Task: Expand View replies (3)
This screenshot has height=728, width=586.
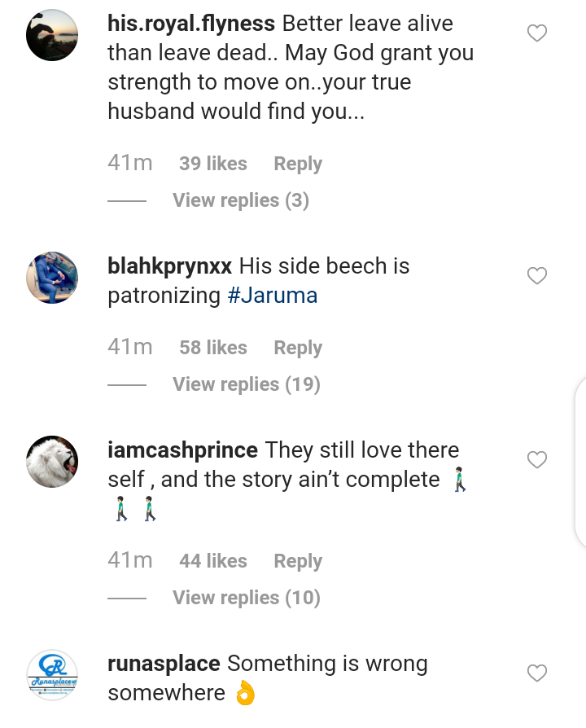Action: click(x=240, y=200)
